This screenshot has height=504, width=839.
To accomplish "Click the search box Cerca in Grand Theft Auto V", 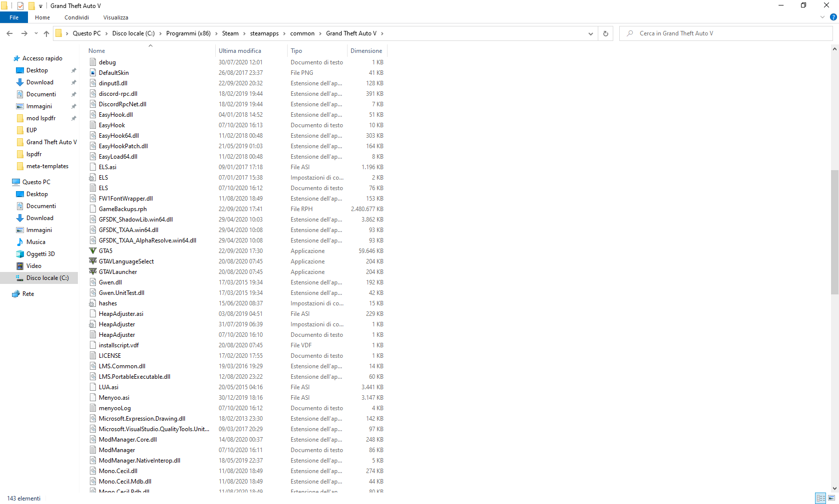I will 726,33.
